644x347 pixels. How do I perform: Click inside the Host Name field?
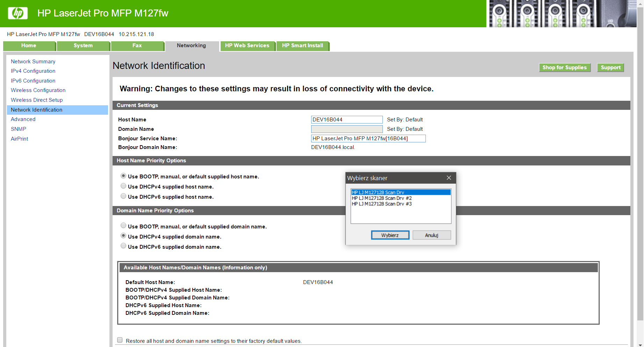point(346,119)
